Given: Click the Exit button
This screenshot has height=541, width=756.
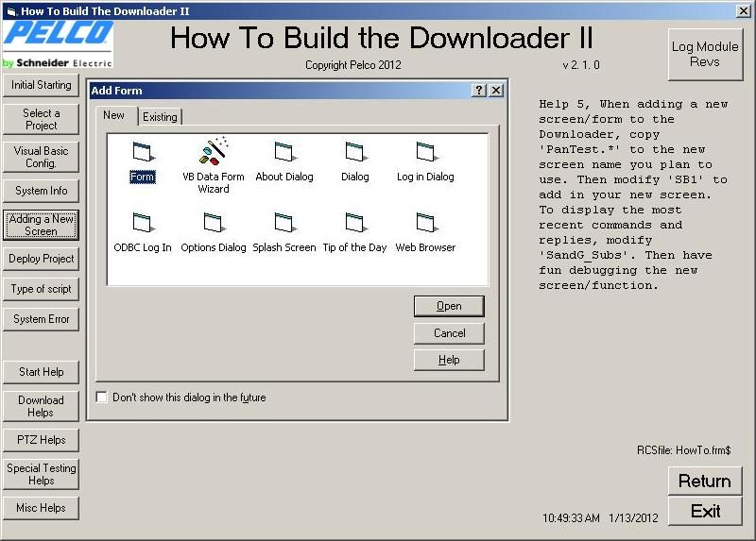Looking at the screenshot, I should [705, 511].
